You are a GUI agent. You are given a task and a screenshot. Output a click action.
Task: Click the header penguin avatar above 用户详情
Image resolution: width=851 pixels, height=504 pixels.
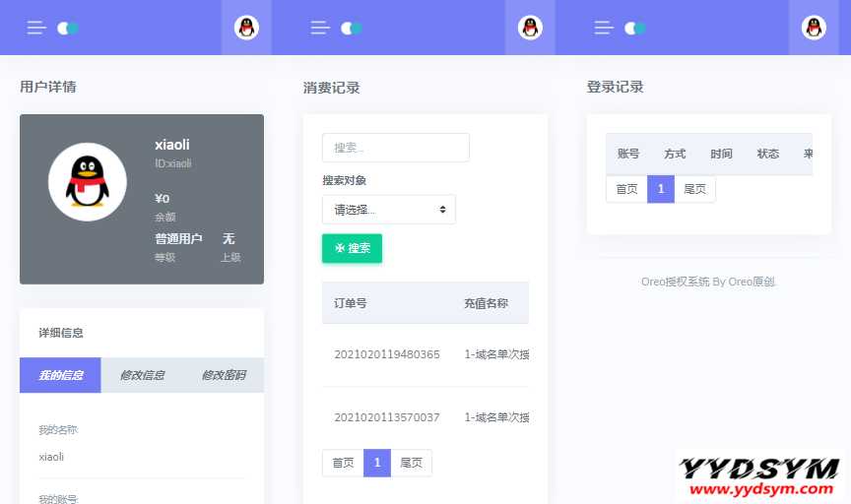[x=246, y=28]
